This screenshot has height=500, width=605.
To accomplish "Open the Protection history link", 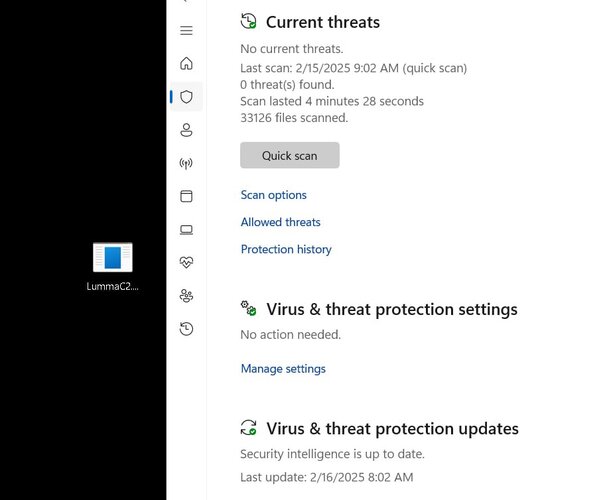I will point(286,249).
